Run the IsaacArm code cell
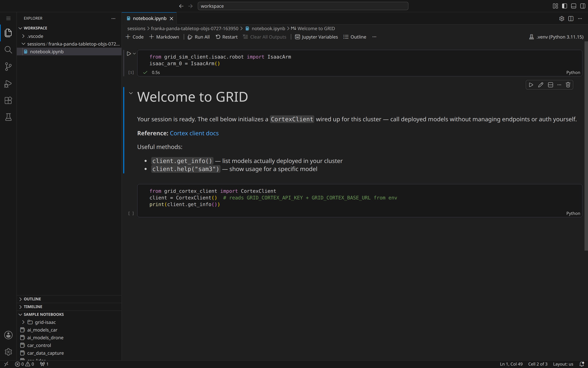Viewport: 588px width, 368px height. tap(129, 54)
